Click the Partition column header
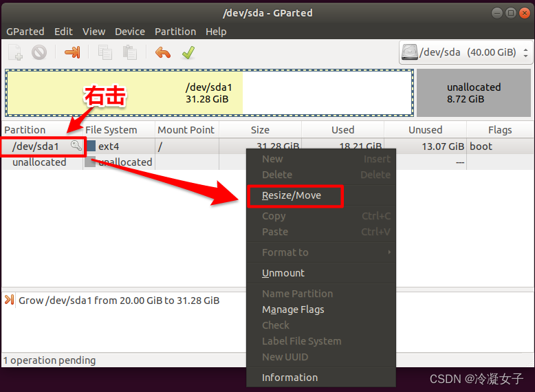This screenshot has width=535, height=392. [x=43, y=130]
